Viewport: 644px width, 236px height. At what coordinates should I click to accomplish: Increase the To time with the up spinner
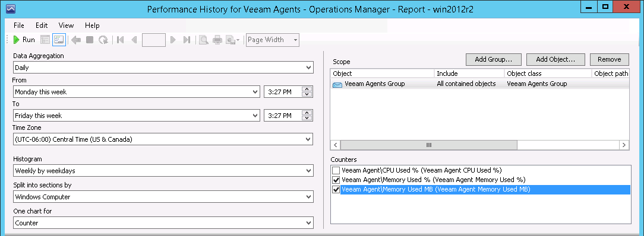pos(307,113)
